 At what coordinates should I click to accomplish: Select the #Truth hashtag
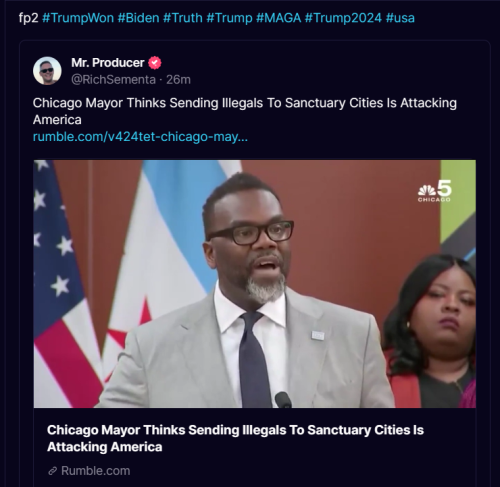click(x=182, y=18)
